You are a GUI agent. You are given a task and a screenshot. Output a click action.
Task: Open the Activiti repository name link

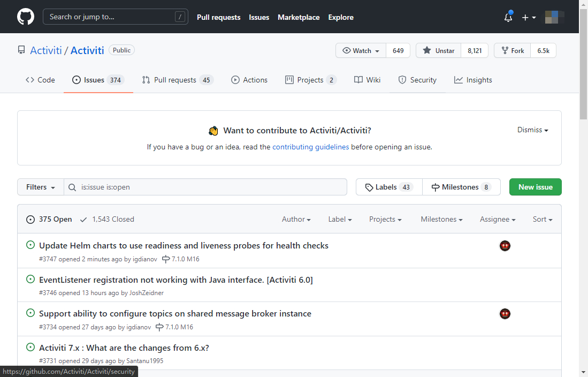87,50
